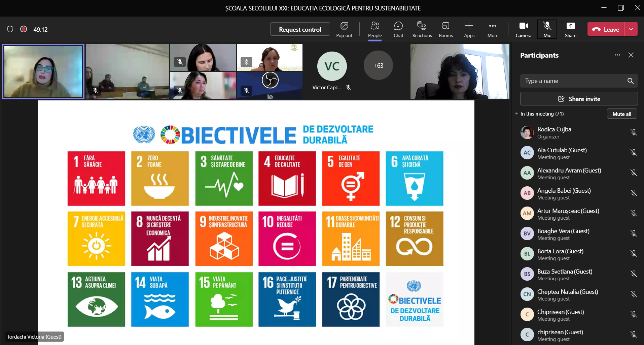Select the active speaker video thumbnail
The image size is (644, 345).
coord(43,71)
